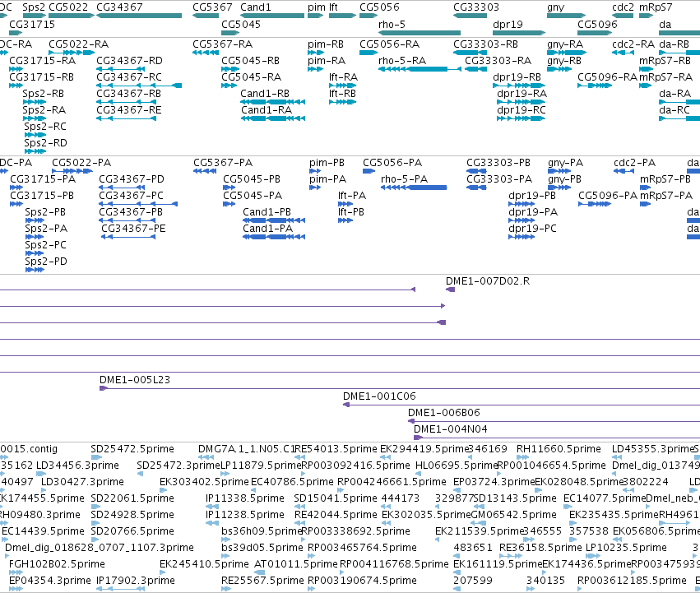Select the rho-5-PA protein
Screen dimensions: 700x593
point(414,187)
